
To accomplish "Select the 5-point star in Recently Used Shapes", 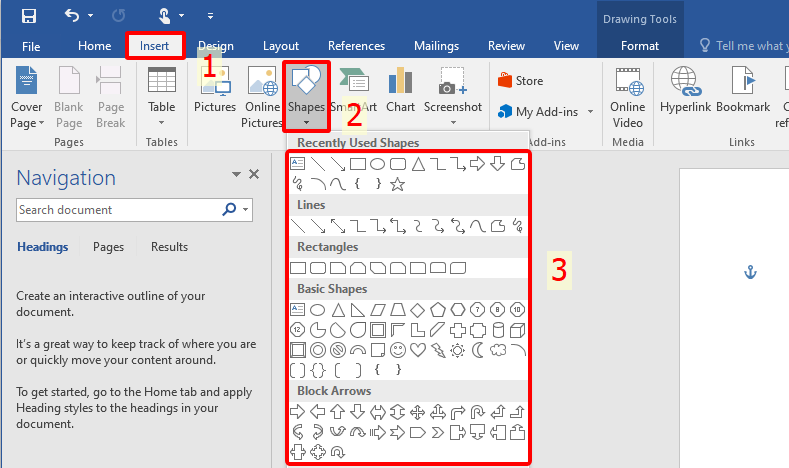I will pyautogui.click(x=397, y=184).
